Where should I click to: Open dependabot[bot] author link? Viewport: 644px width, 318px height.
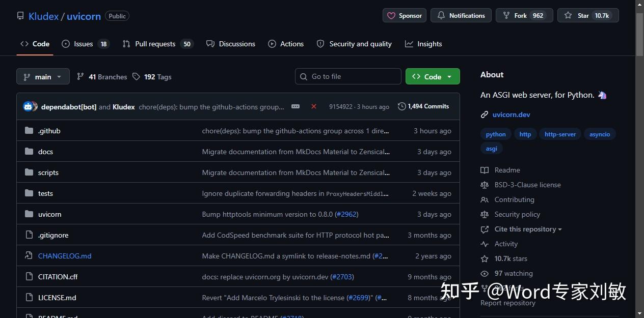69,107
